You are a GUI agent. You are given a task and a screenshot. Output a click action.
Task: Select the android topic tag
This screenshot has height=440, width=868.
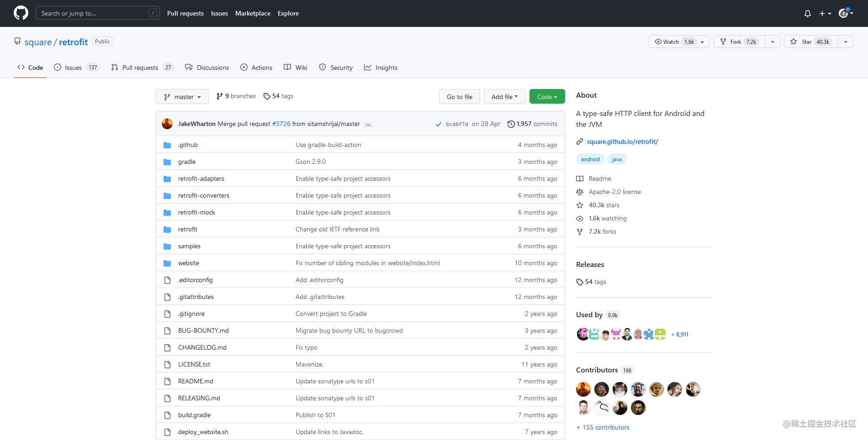pyautogui.click(x=590, y=159)
